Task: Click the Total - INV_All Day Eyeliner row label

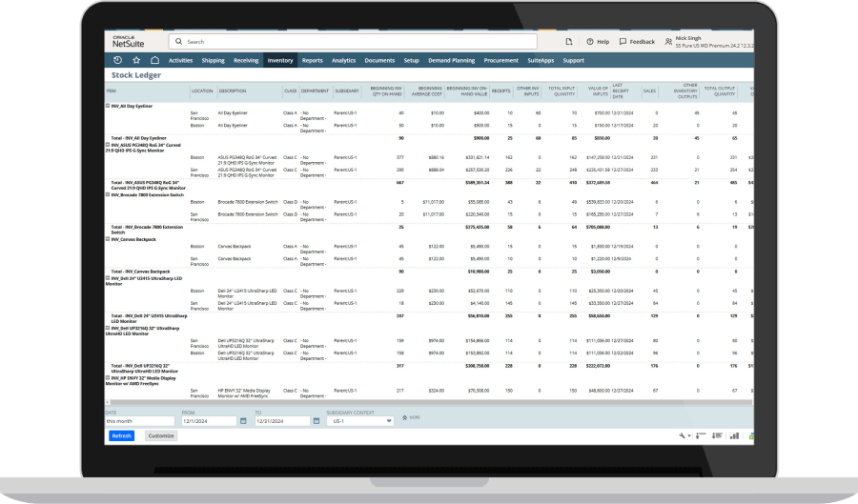Action: pyautogui.click(x=138, y=138)
